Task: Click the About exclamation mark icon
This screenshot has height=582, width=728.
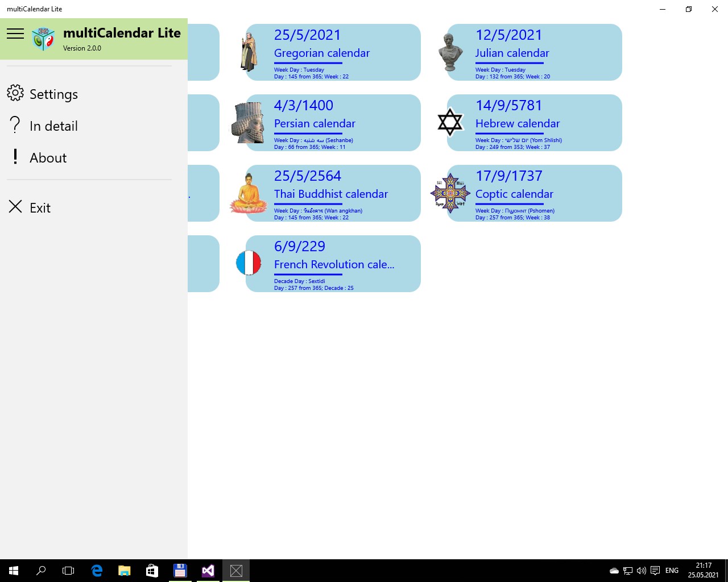Action: tap(15, 157)
